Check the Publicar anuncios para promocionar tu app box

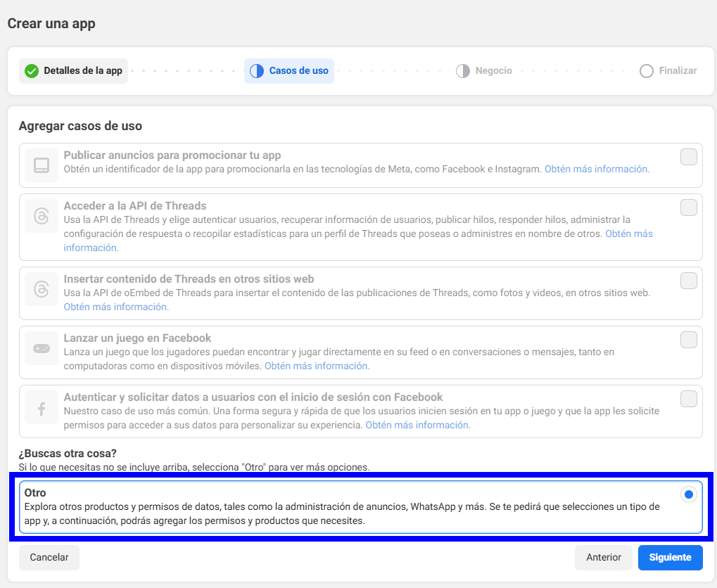click(x=688, y=157)
